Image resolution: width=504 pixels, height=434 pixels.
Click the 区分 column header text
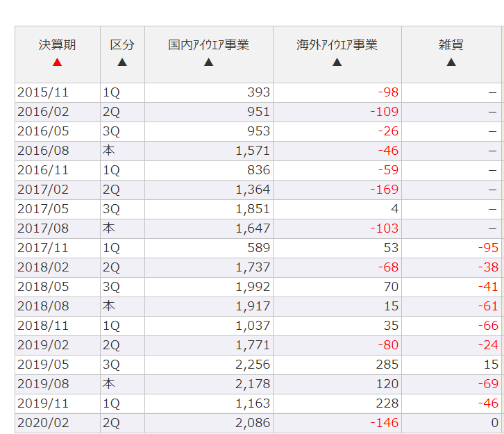pos(122,44)
